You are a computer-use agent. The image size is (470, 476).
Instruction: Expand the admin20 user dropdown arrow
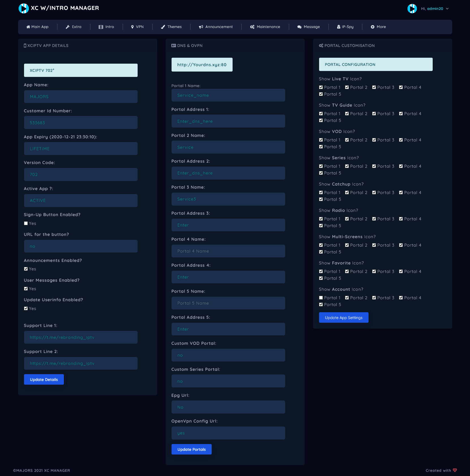447,9
